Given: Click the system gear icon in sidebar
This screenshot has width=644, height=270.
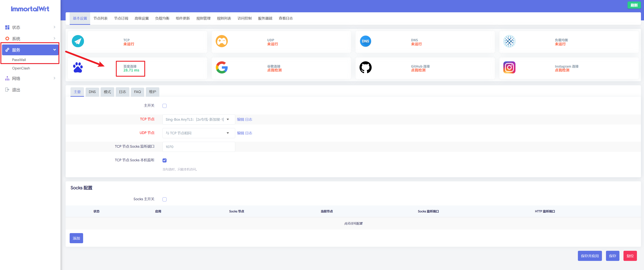Looking at the screenshot, I should pos(7,39).
